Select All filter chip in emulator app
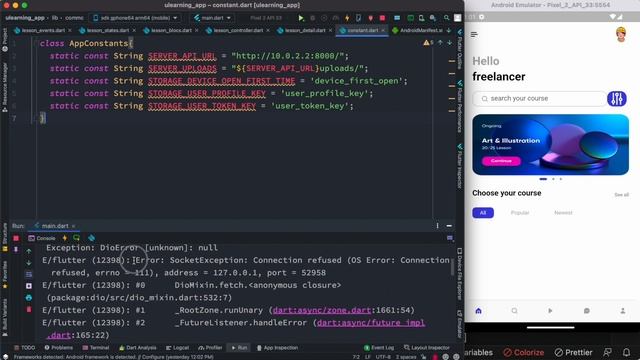 pyautogui.click(x=483, y=213)
